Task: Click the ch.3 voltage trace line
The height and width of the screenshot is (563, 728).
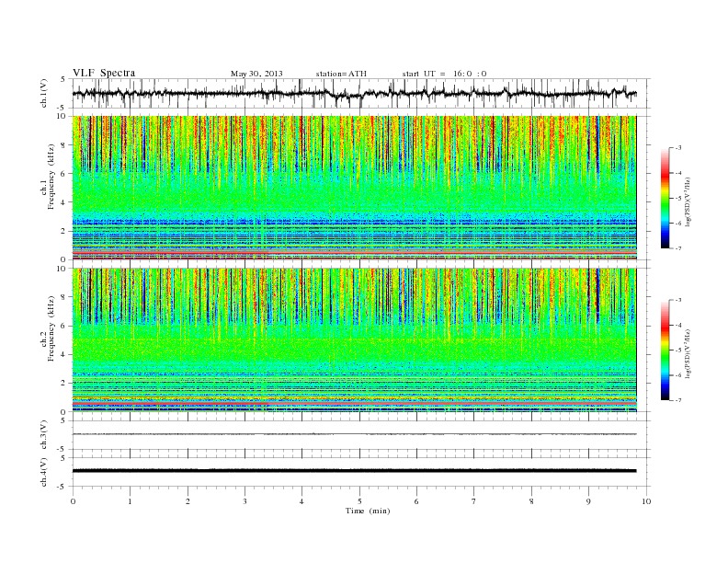Action: pyautogui.click(x=354, y=434)
